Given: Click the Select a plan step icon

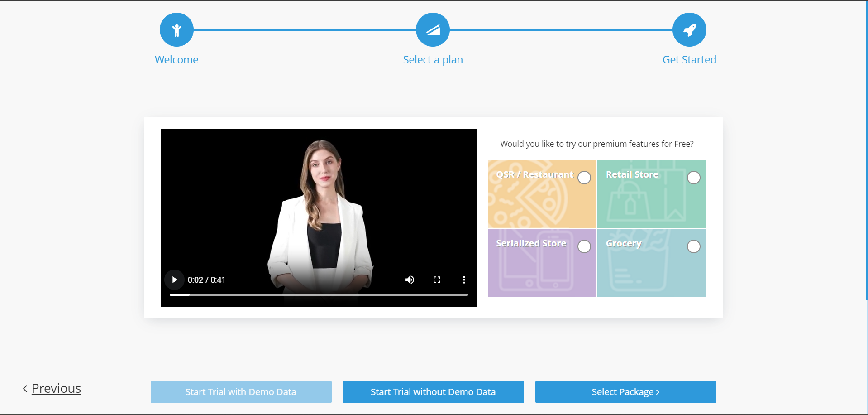Looking at the screenshot, I should [x=433, y=30].
